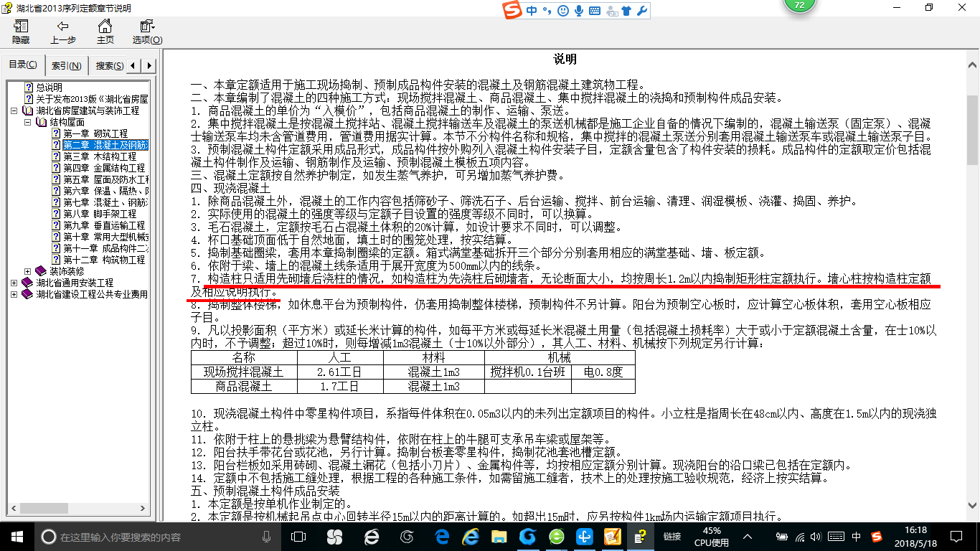The image size is (980, 551).
Task: Open Task View on the taskbar
Action: (x=298, y=536)
